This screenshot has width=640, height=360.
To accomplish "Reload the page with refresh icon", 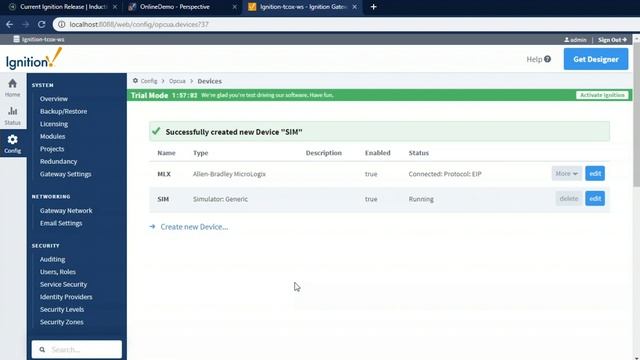I will [41, 24].
